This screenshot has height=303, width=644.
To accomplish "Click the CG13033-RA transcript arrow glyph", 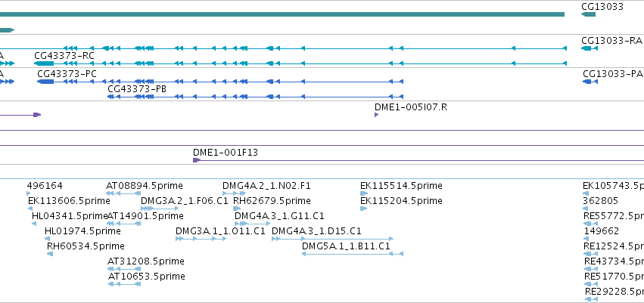I will (590, 48).
